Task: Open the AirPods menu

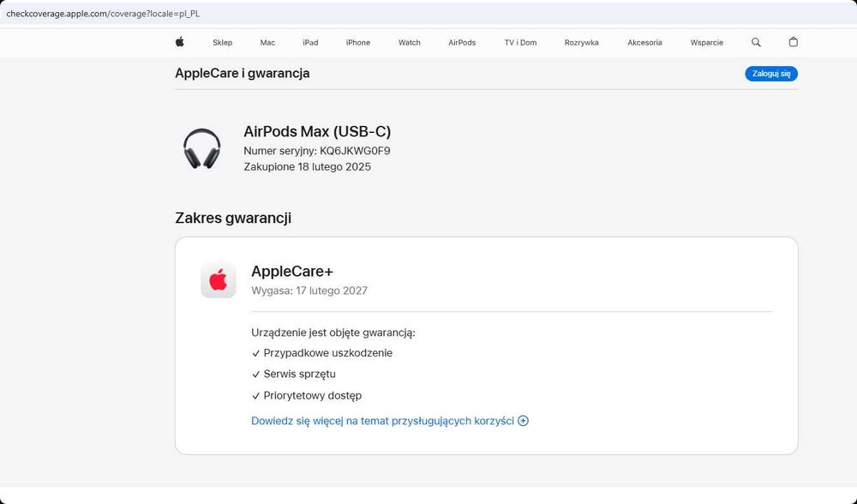Action: (462, 43)
